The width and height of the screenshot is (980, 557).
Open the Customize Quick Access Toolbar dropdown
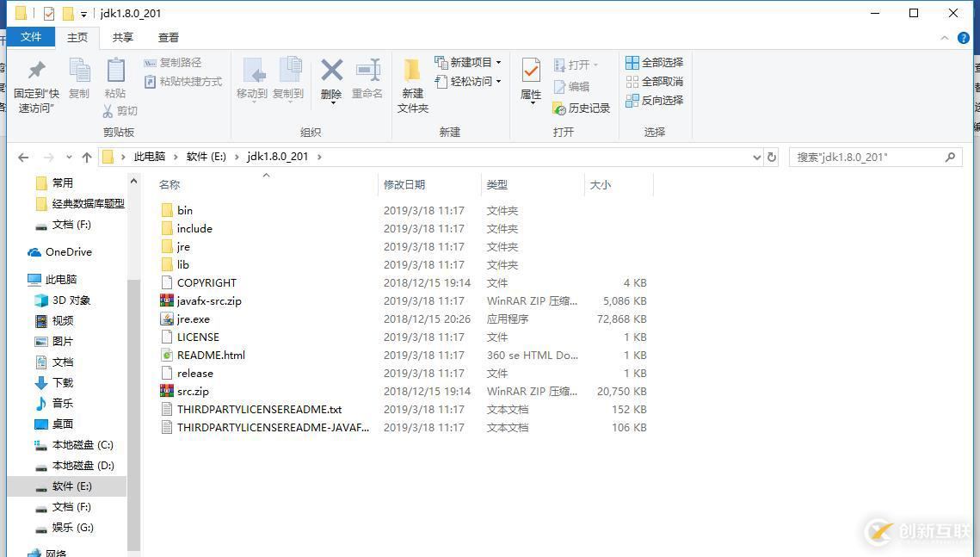pos(83,14)
